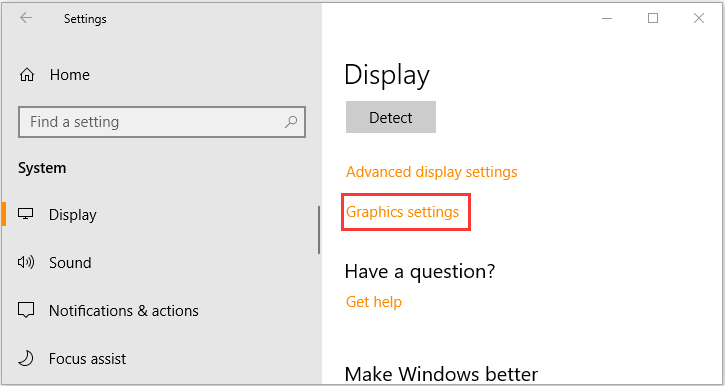This screenshot has height=386, width=725.
Task: Click into the Find a setting field
Action: tap(162, 122)
